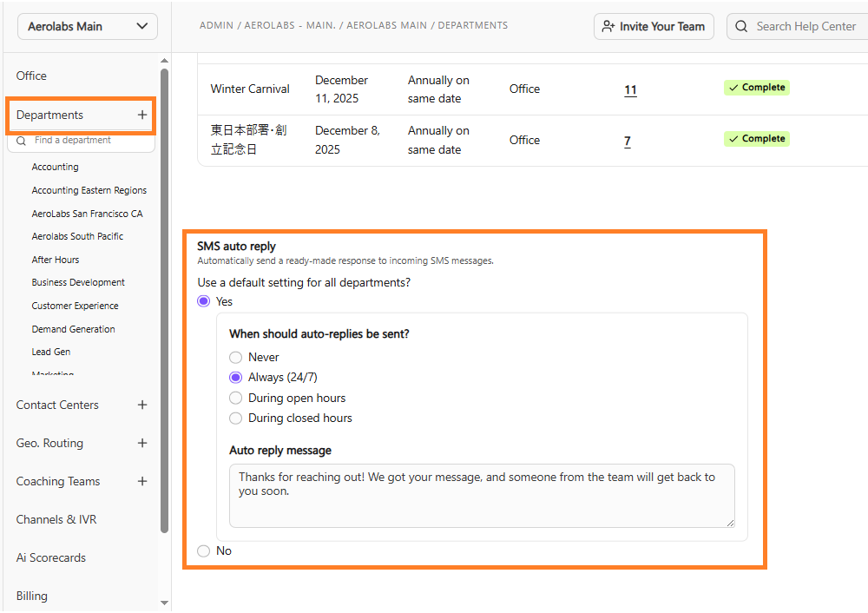Click DEPARTMENTS in the breadcrumb
Image resolution: width=868 pixels, height=613 pixels.
(473, 25)
